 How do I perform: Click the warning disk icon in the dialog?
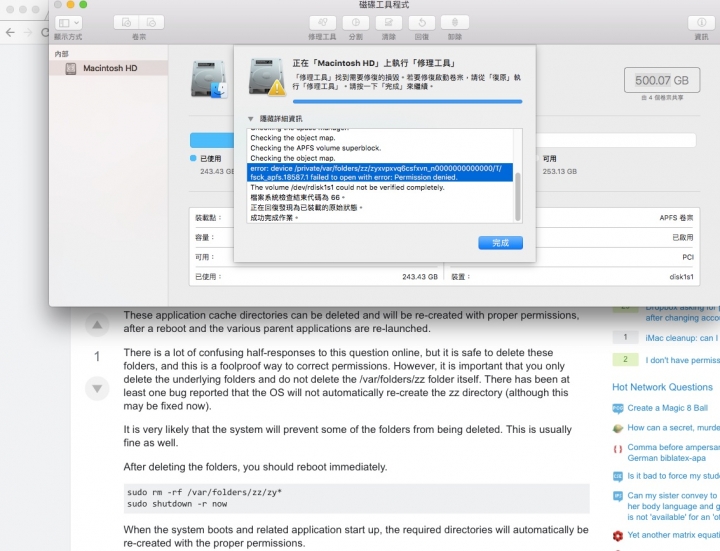[267, 77]
